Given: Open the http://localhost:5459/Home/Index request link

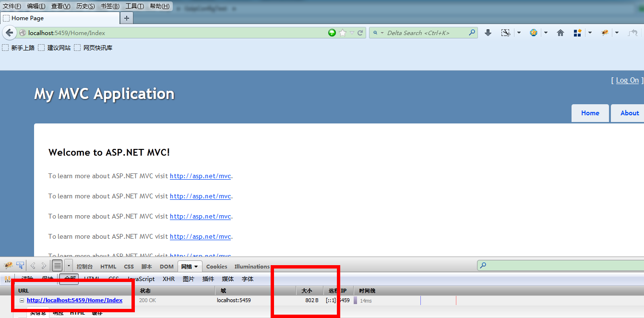Looking at the screenshot, I should point(74,300).
